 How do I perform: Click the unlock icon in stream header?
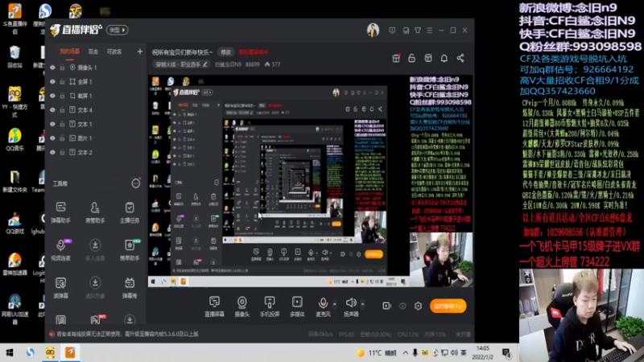(411, 58)
